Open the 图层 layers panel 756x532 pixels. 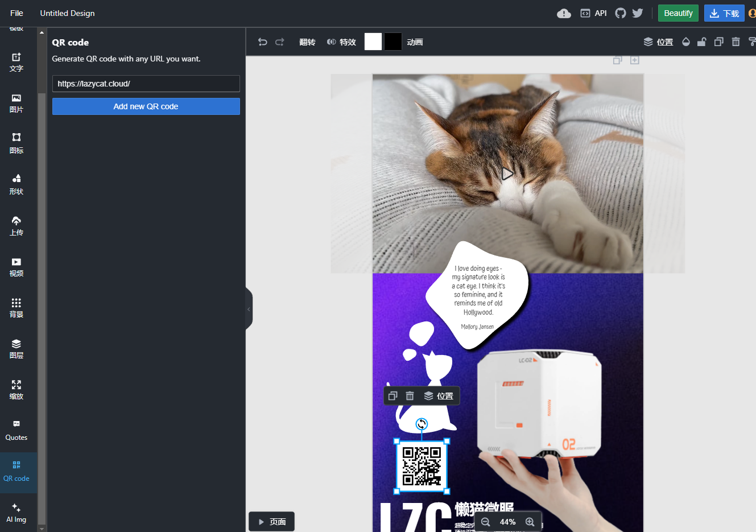16,349
